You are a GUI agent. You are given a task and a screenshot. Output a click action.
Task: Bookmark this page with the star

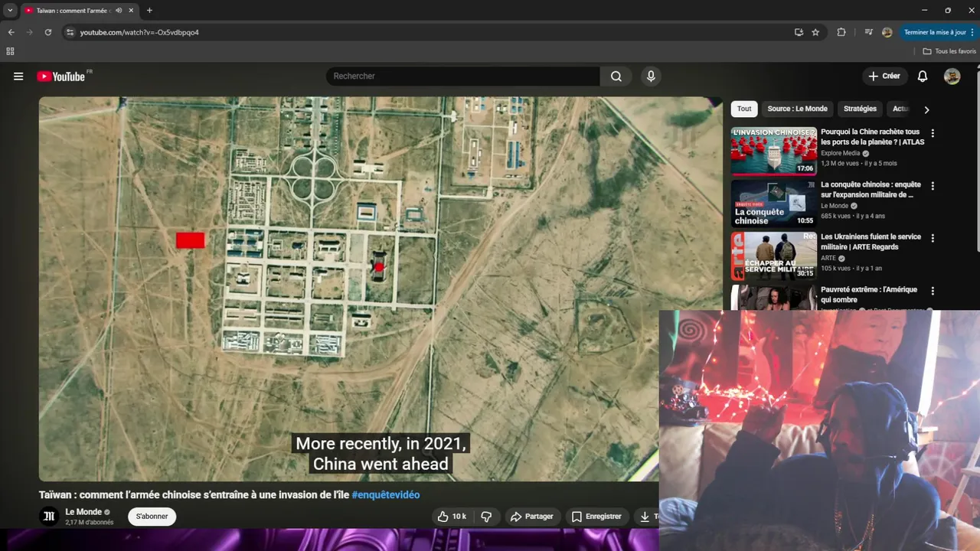pos(815,32)
